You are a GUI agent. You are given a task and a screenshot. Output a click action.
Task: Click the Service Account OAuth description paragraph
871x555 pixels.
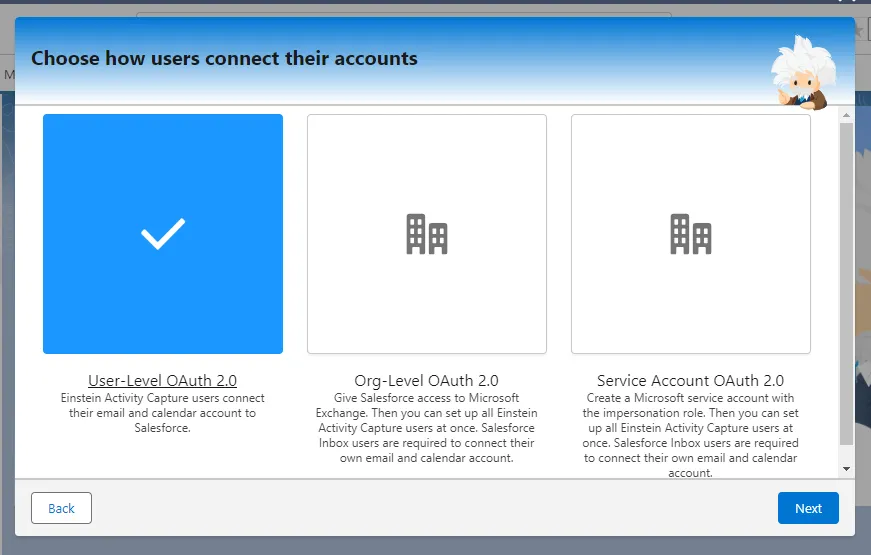click(691, 435)
